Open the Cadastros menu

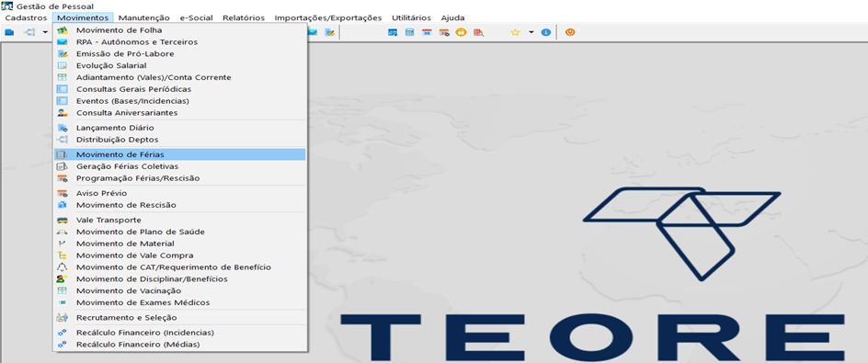tap(26, 17)
